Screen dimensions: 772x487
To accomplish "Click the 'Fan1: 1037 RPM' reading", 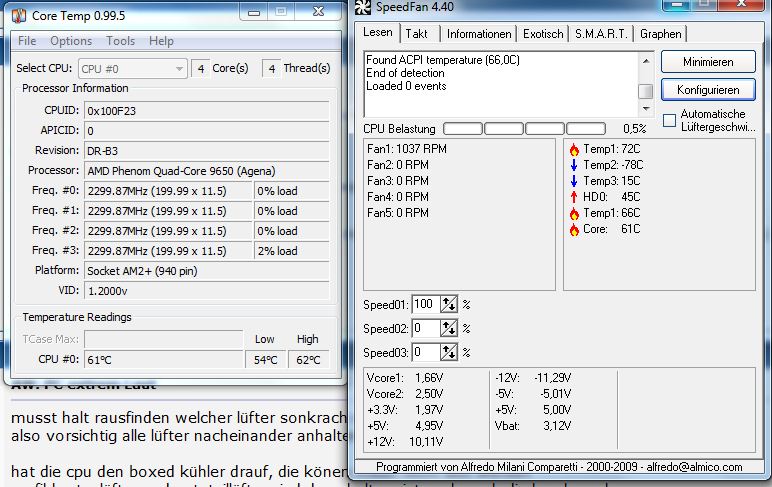I will [407, 149].
